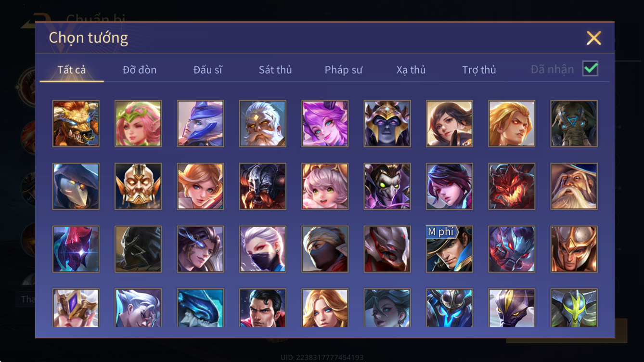644x362 pixels.
Task: Show the 'Pháp sư' hero category
Action: pos(344,70)
